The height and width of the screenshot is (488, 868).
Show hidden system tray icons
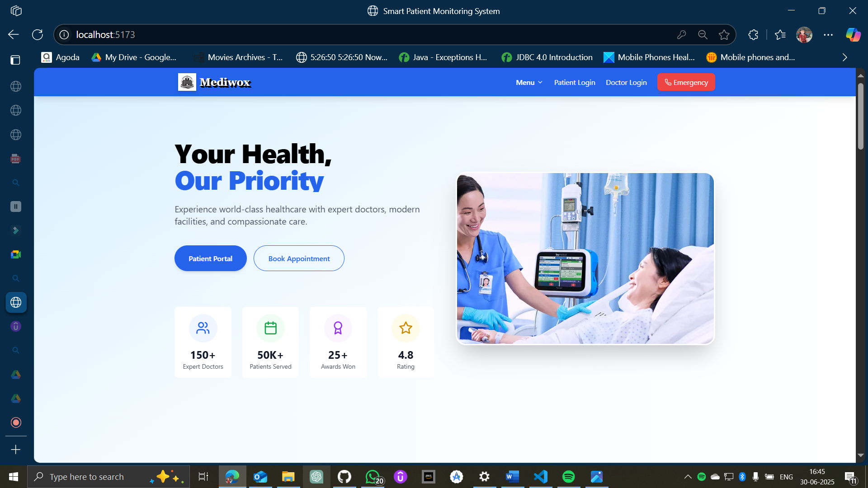click(x=688, y=477)
